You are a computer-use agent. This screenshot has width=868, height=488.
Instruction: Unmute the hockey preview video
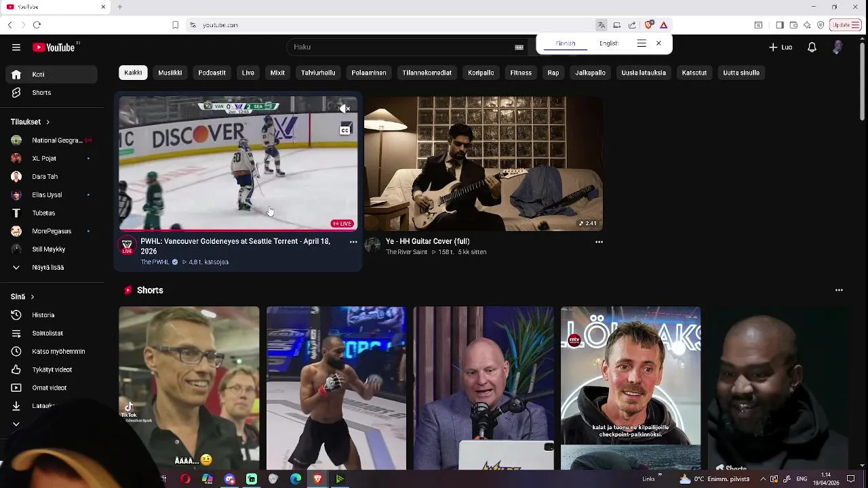click(345, 108)
